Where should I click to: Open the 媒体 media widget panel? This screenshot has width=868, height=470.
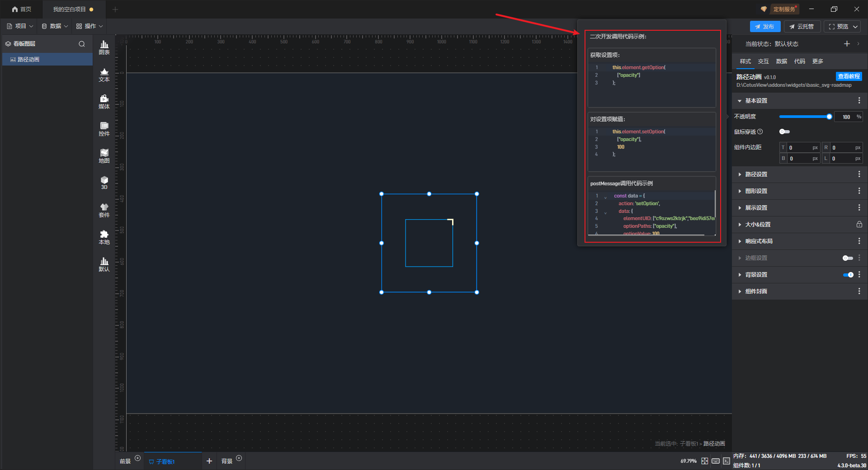click(x=104, y=102)
